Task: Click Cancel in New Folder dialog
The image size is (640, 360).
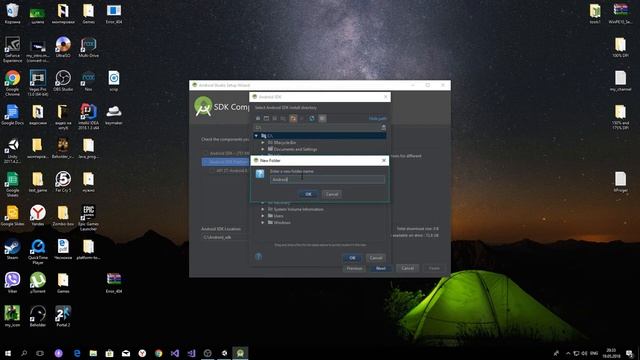Action: point(332,194)
